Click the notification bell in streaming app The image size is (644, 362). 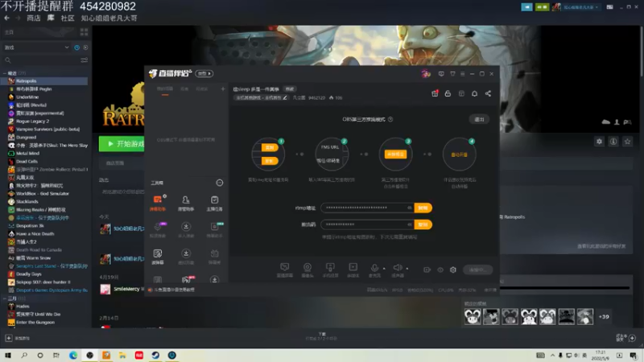474,93
